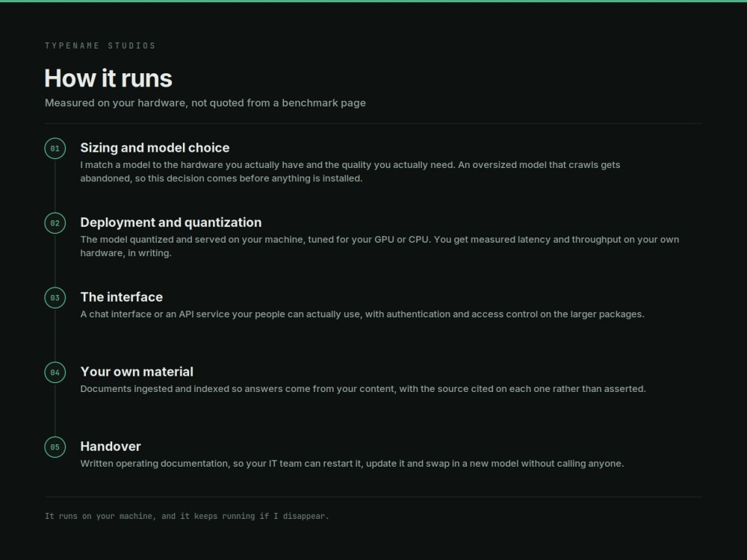The image size is (747, 560).
Task: Click paragraph starting 'Documents ingested and indexed'
Action: coord(363,389)
